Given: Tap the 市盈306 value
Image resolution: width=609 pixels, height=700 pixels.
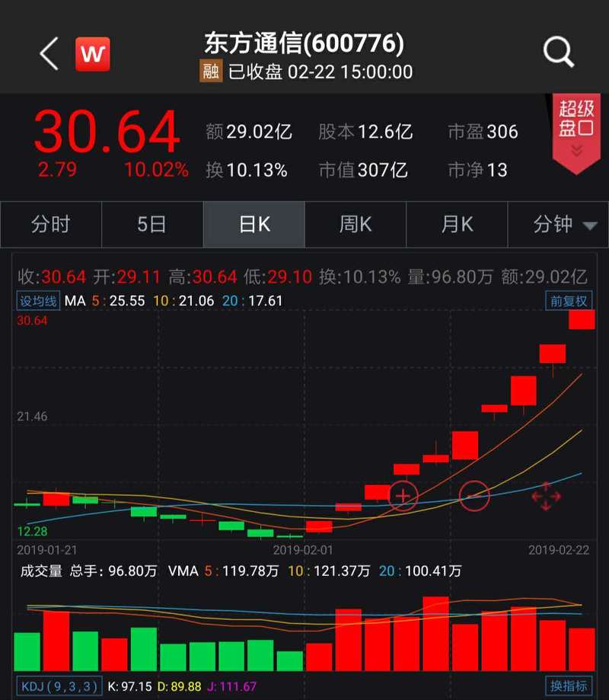Looking at the screenshot, I should tap(483, 132).
